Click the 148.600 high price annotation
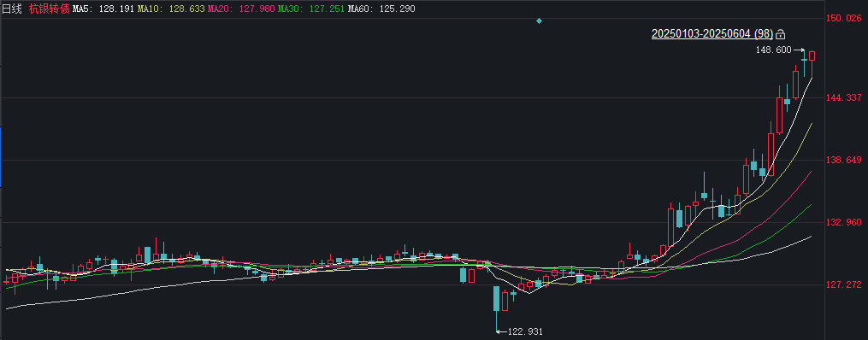This screenshot has height=340, width=868. tap(773, 50)
